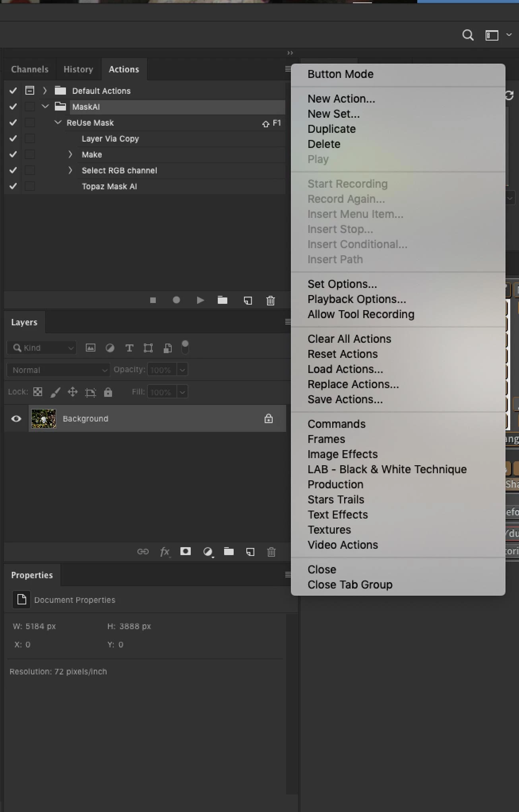
Task: Create a new layer icon
Action: 250,552
